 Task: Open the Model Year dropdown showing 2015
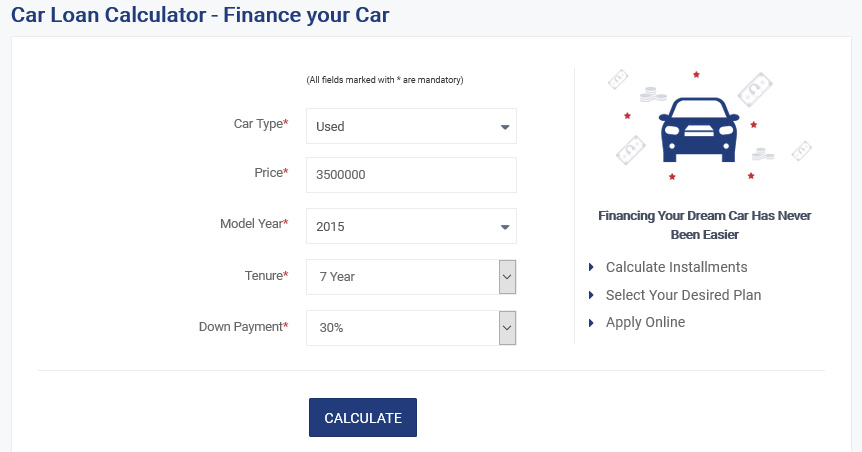pos(411,226)
